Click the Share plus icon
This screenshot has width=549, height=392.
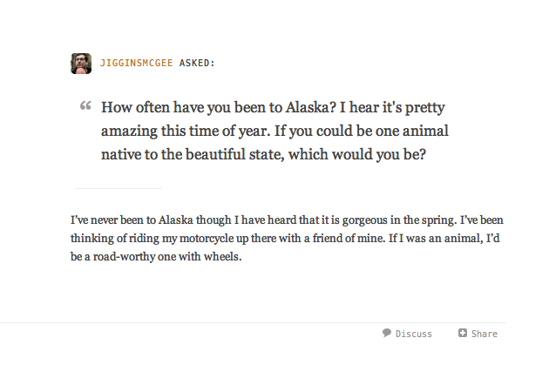(x=463, y=333)
